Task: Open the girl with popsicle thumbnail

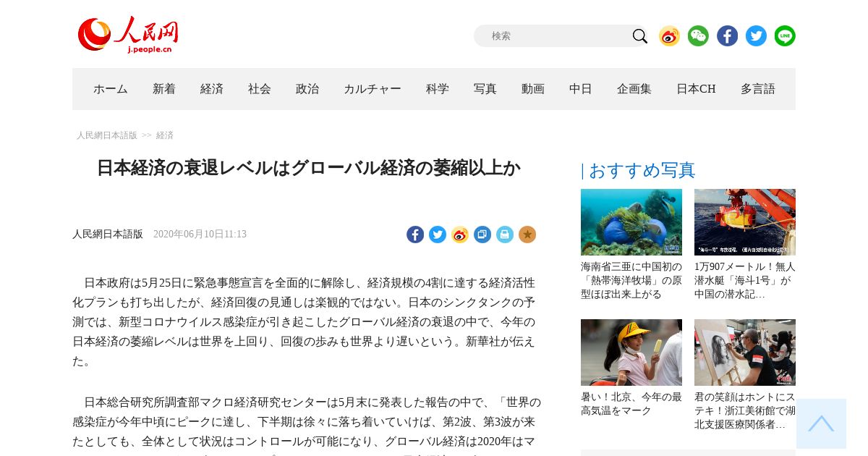Action: click(631, 352)
